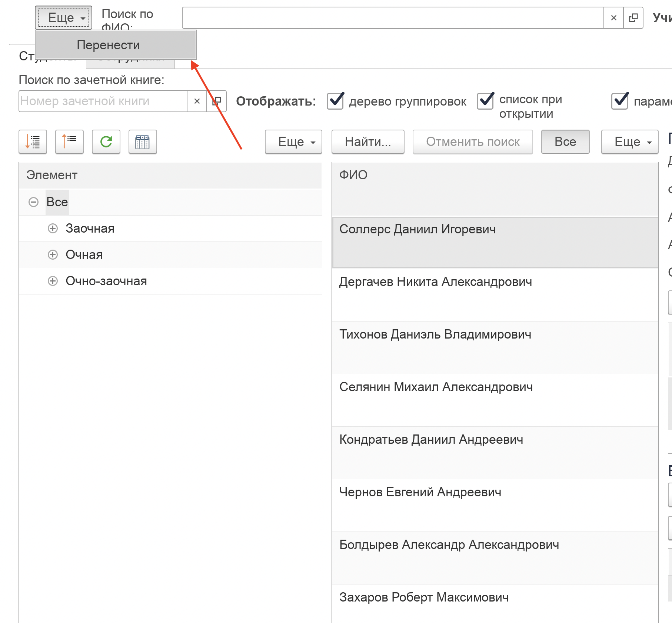This screenshot has height=623, width=672.
Task: Open the selection window of FIO search
Action: click(x=633, y=18)
